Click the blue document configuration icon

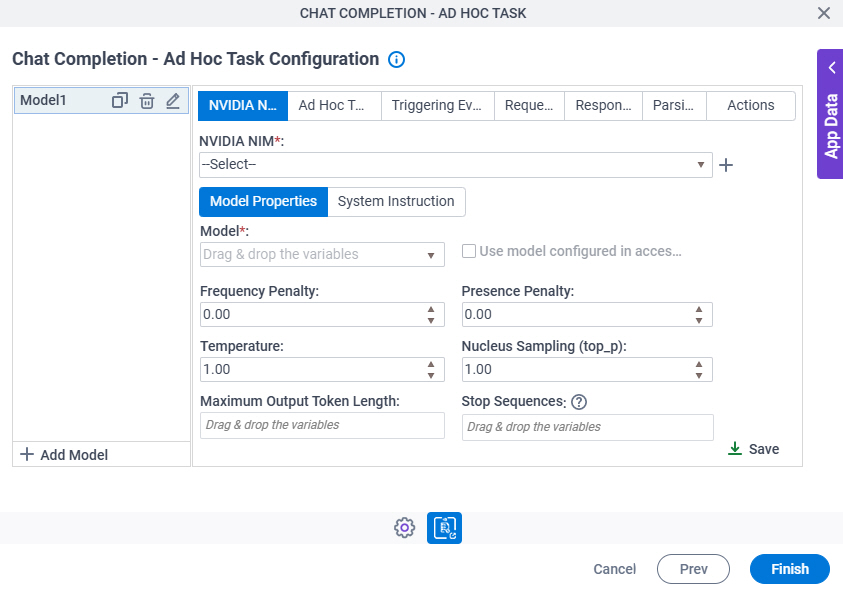point(444,528)
